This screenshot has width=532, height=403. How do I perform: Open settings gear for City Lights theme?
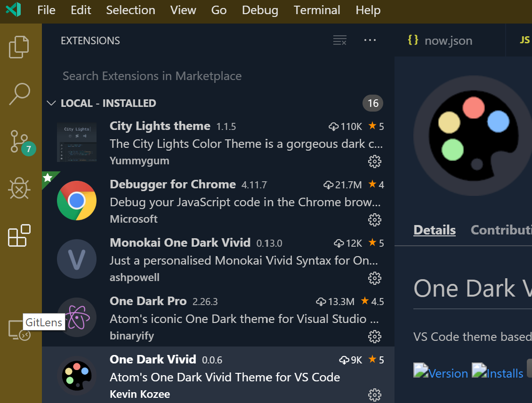point(374,161)
